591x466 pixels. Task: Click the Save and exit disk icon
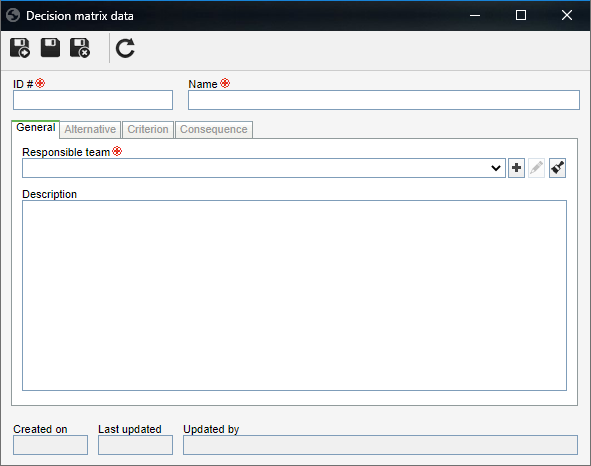pos(80,48)
